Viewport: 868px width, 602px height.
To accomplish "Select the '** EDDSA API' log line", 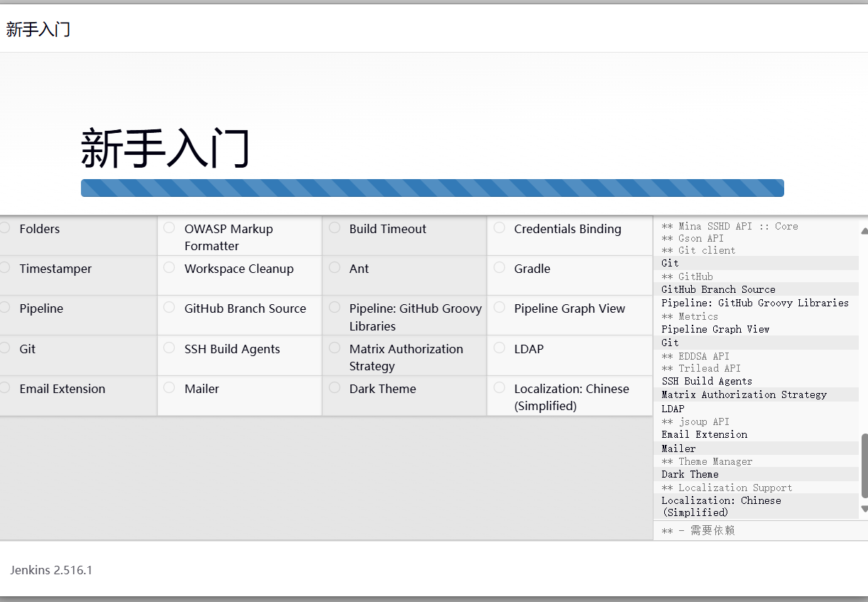I will coord(695,356).
